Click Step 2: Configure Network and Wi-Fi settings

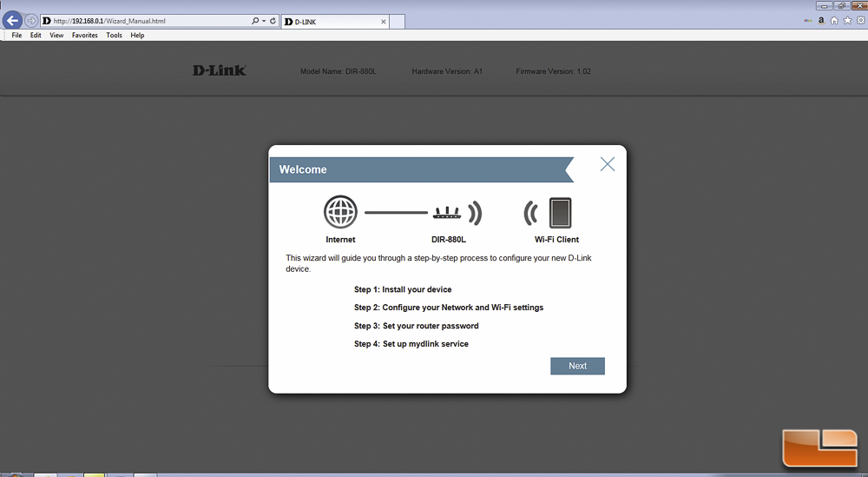pyautogui.click(x=449, y=308)
